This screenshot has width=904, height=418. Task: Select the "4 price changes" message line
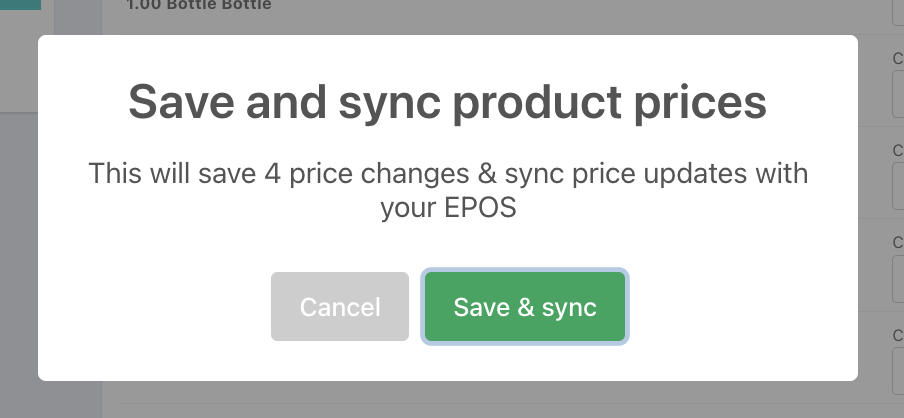[448, 174]
